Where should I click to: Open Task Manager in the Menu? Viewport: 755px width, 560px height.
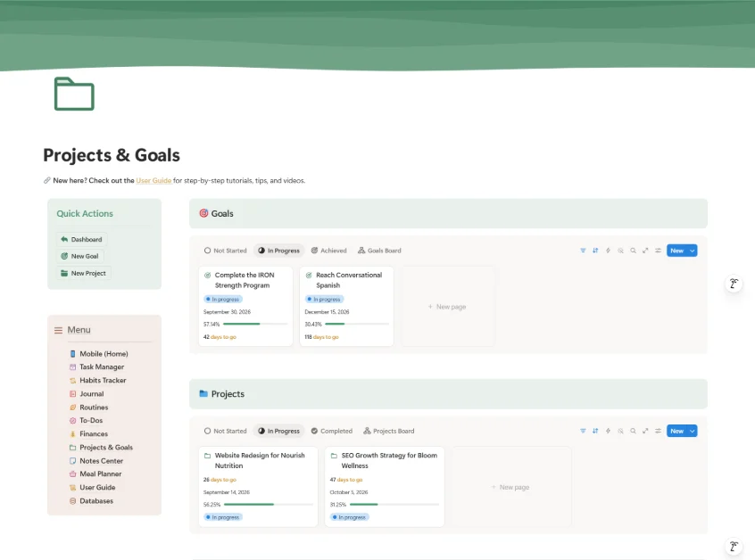[x=96, y=366]
